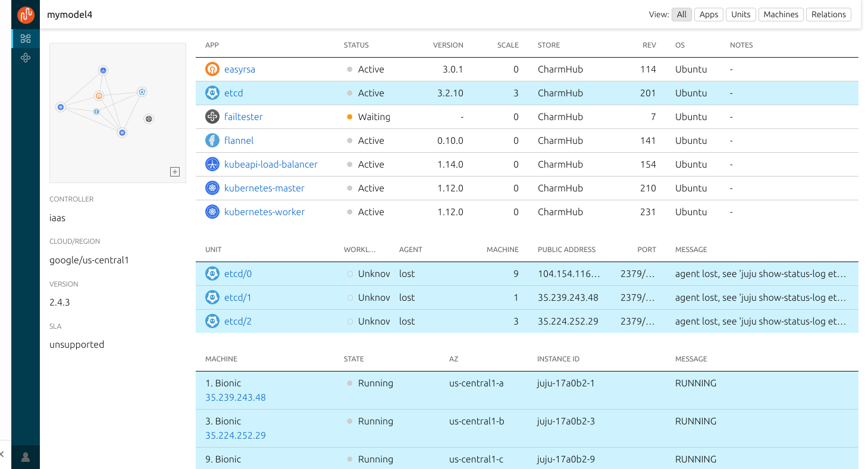Click the kubernetes-worker charm icon
868x469 pixels.
[x=212, y=212]
